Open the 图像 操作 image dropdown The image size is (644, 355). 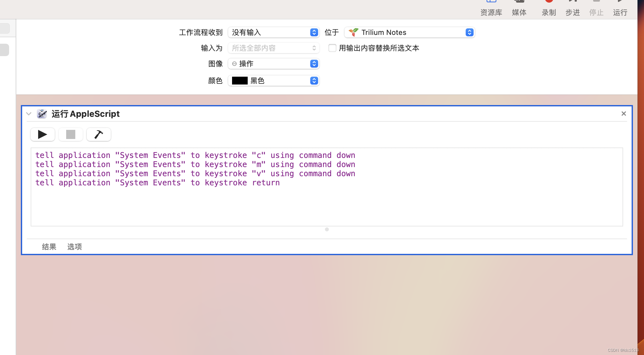point(273,64)
